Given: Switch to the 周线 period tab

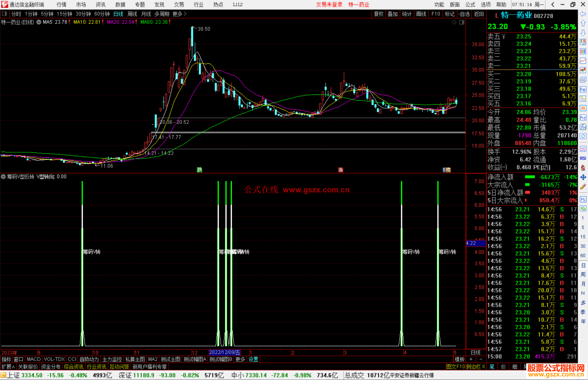Looking at the screenshot, I should pos(132,14).
